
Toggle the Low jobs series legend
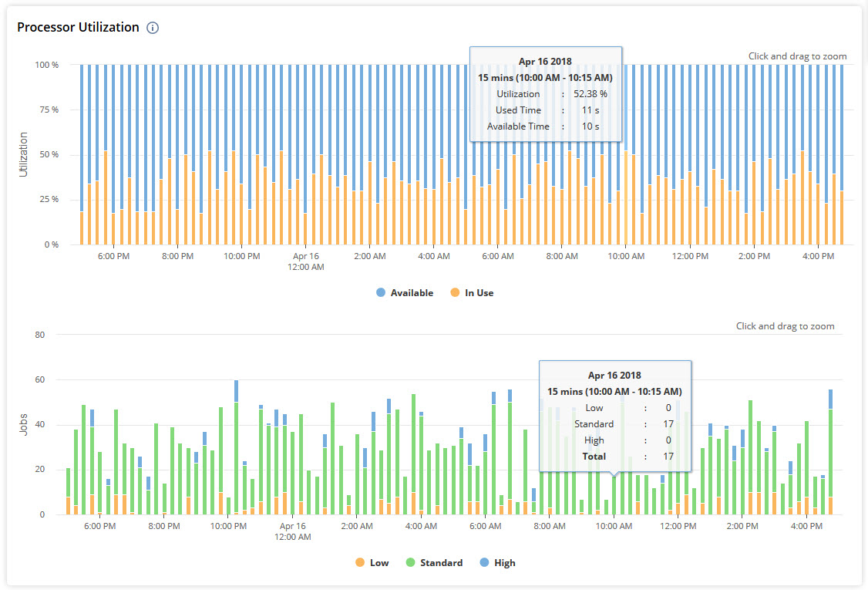point(372,562)
